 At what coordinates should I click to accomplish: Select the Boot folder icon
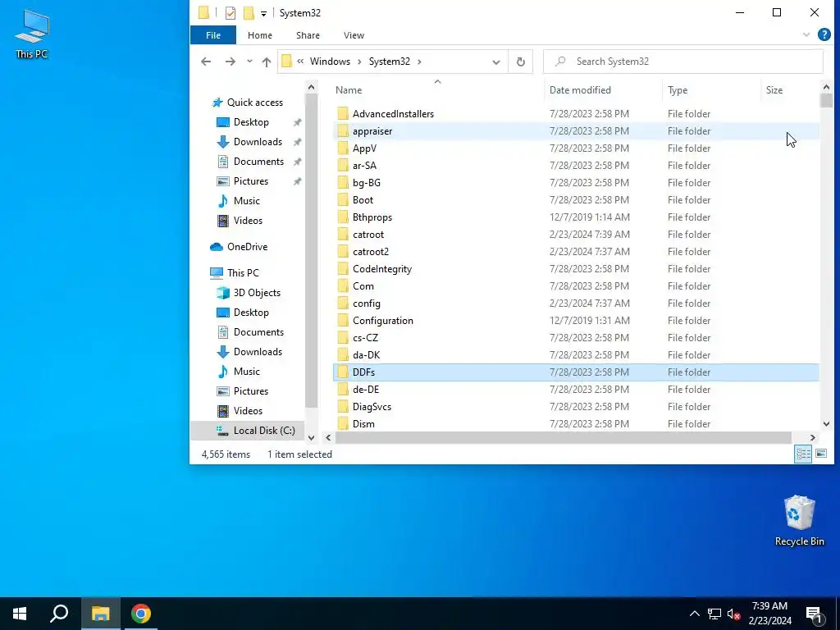click(x=343, y=200)
